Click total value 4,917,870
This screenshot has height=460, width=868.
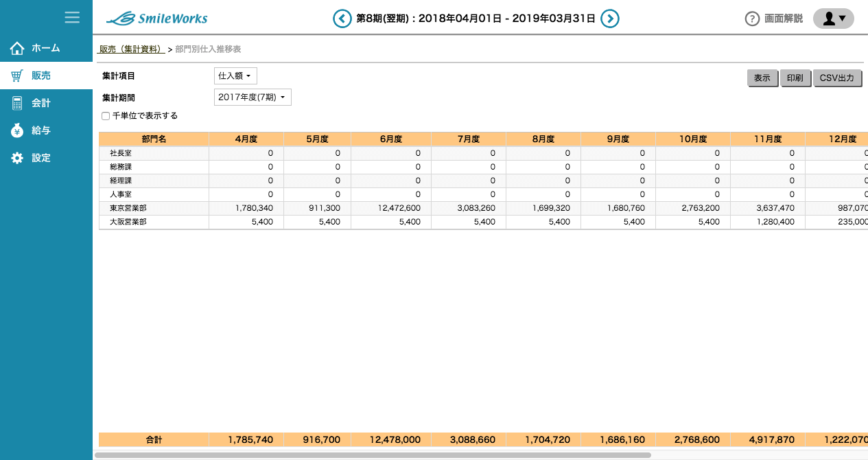773,440
